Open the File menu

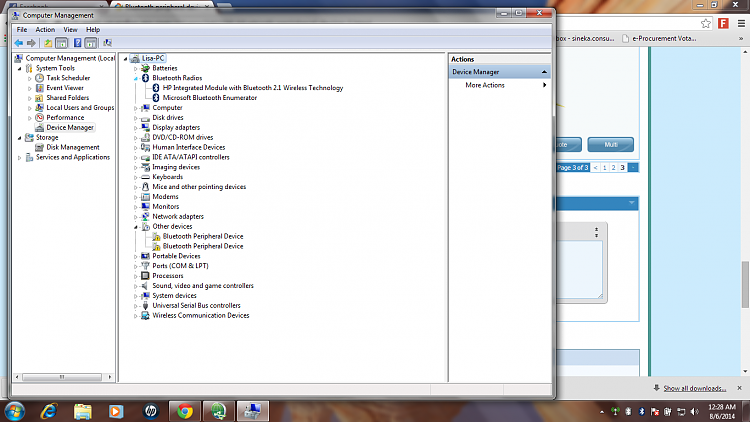point(22,30)
